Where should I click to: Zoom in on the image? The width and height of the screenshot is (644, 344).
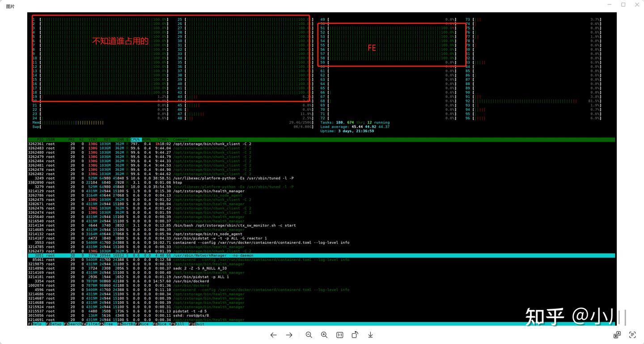coord(324,335)
